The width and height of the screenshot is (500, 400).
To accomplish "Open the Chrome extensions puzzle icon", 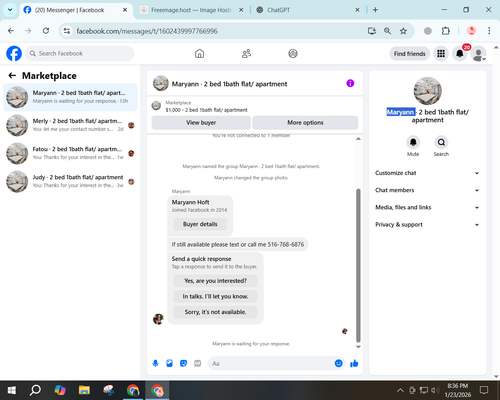I will coord(445,31).
